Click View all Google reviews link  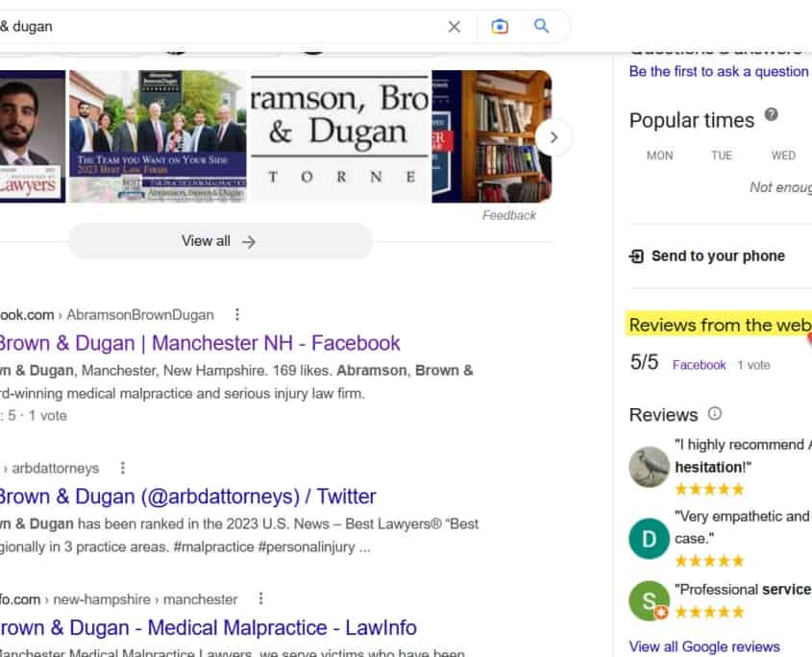[704, 646]
